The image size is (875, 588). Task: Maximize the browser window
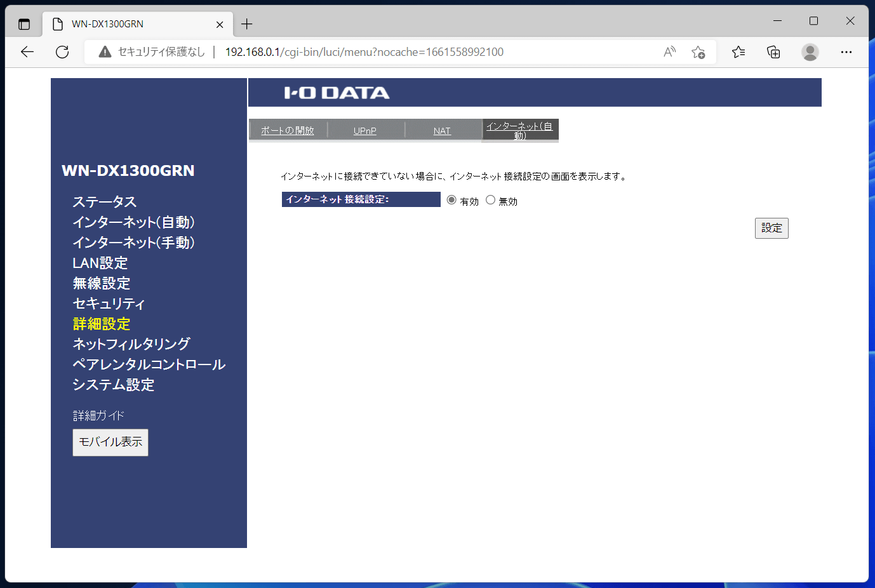[813, 21]
